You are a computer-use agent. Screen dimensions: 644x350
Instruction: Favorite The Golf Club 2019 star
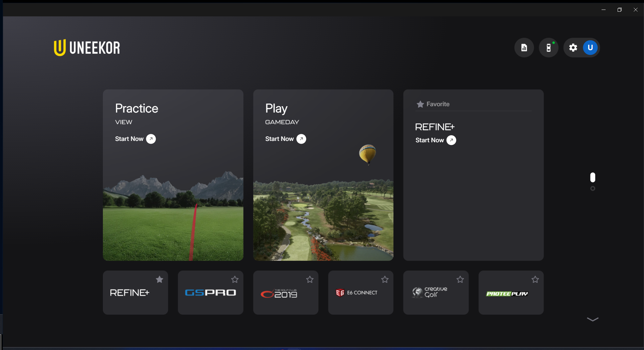click(310, 280)
